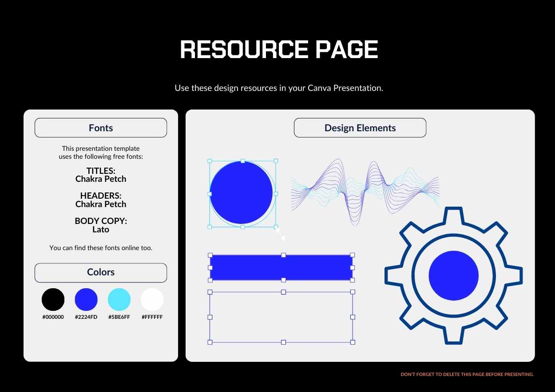Viewport: 555px width, 392px height.
Task: Click the Colors header label
Action: coord(101,272)
